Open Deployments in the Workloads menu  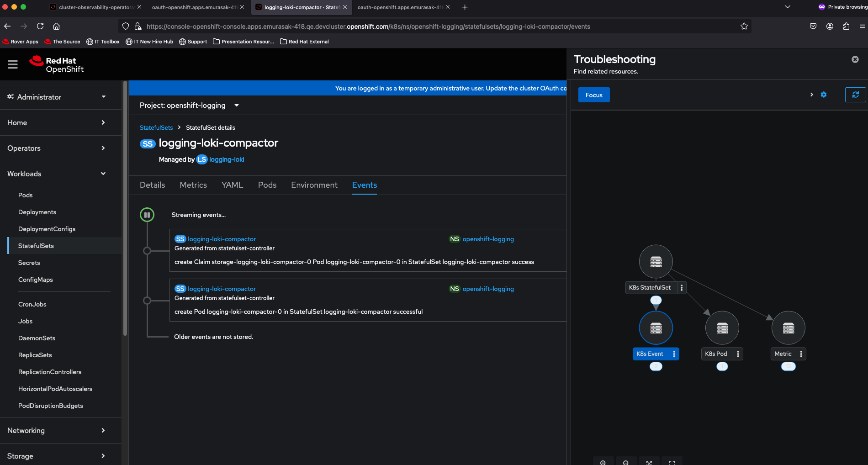pyautogui.click(x=37, y=212)
